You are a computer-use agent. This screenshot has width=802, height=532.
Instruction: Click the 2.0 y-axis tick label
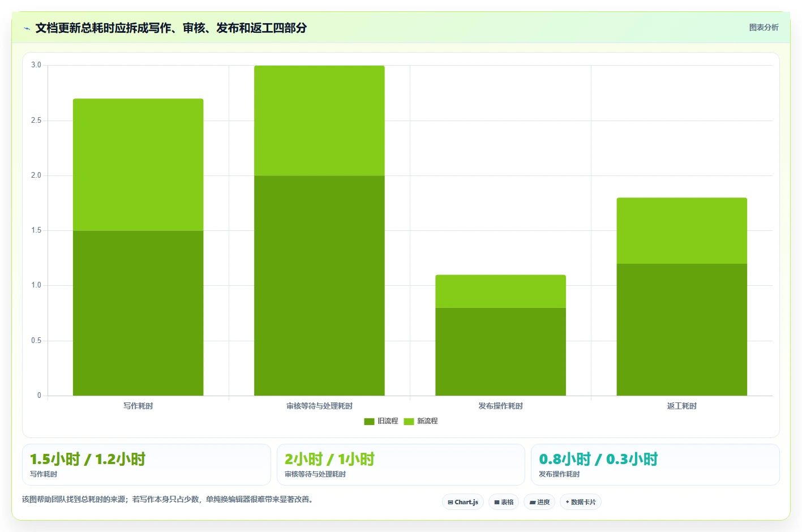[36, 175]
